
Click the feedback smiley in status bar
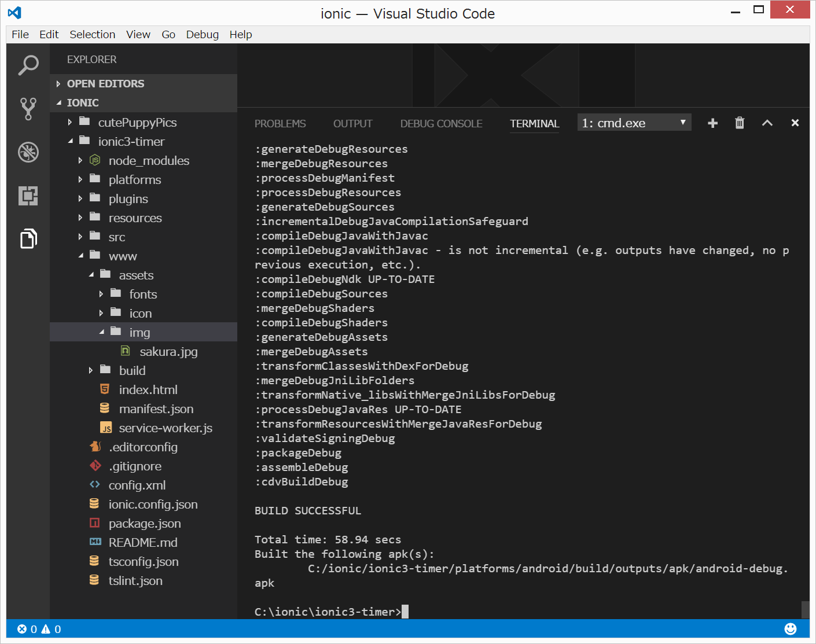(790, 629)
